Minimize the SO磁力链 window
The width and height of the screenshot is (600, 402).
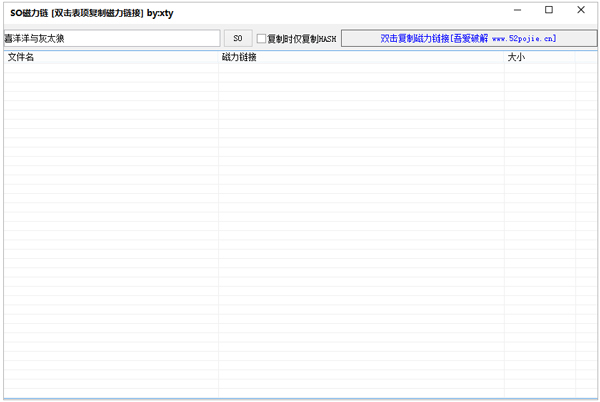click(x=517, y=10)
